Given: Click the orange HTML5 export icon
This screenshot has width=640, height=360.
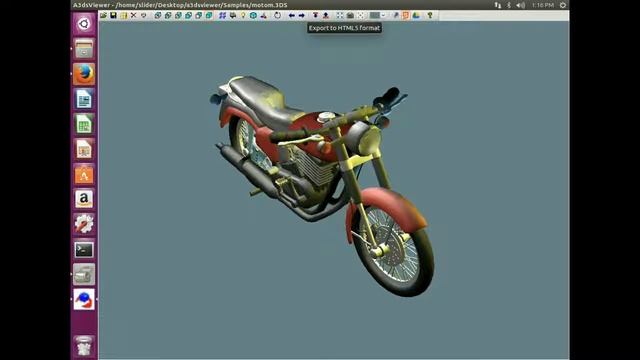Looking at the screenshot, I should [406, 16].
